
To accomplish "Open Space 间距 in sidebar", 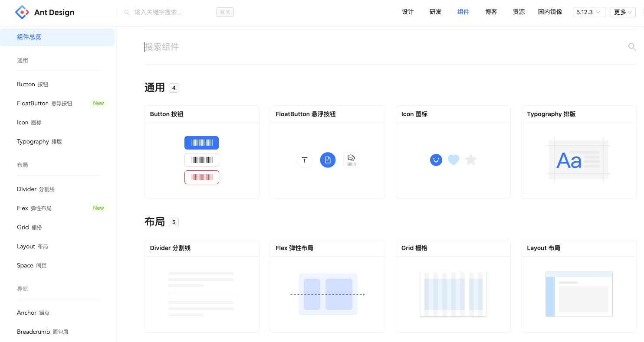I will (57, 265).
